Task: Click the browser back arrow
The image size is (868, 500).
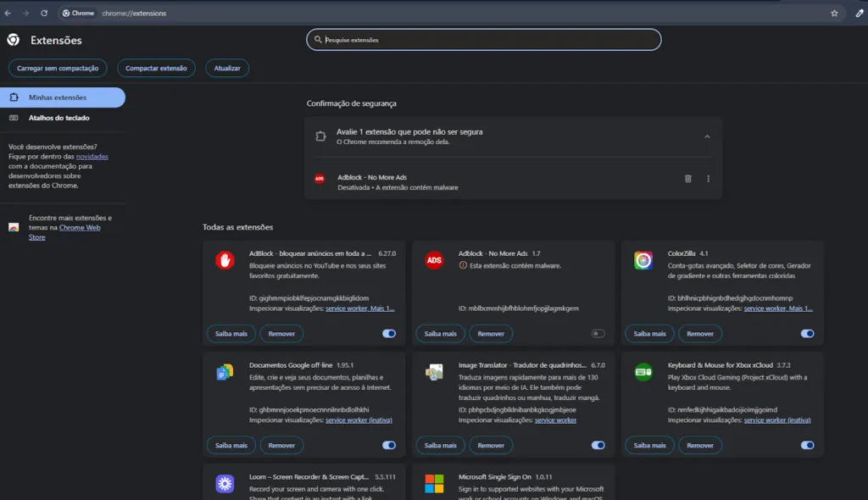Action: [8, 14]
